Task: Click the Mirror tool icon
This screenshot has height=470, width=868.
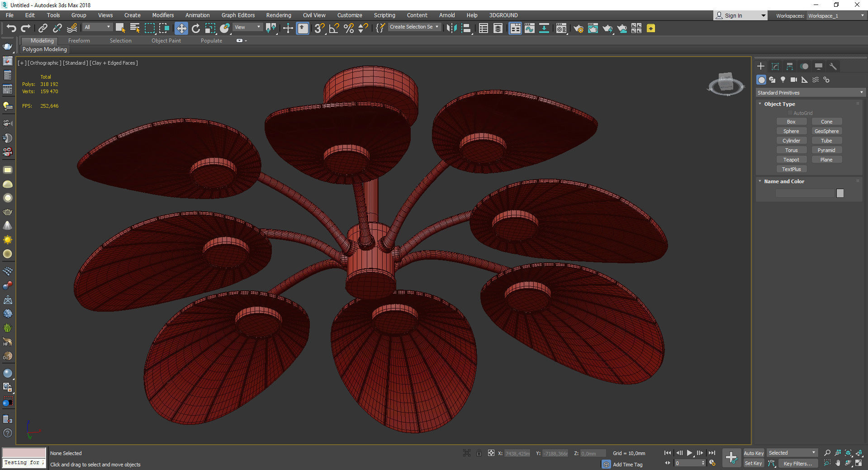Action: click(x=451, y=28)
